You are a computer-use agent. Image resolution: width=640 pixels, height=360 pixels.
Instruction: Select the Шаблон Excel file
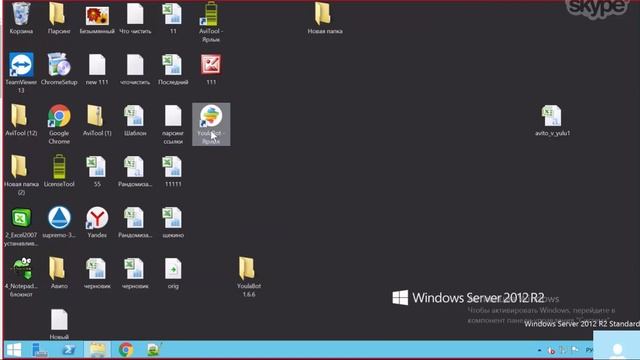[x=135, y=120]
